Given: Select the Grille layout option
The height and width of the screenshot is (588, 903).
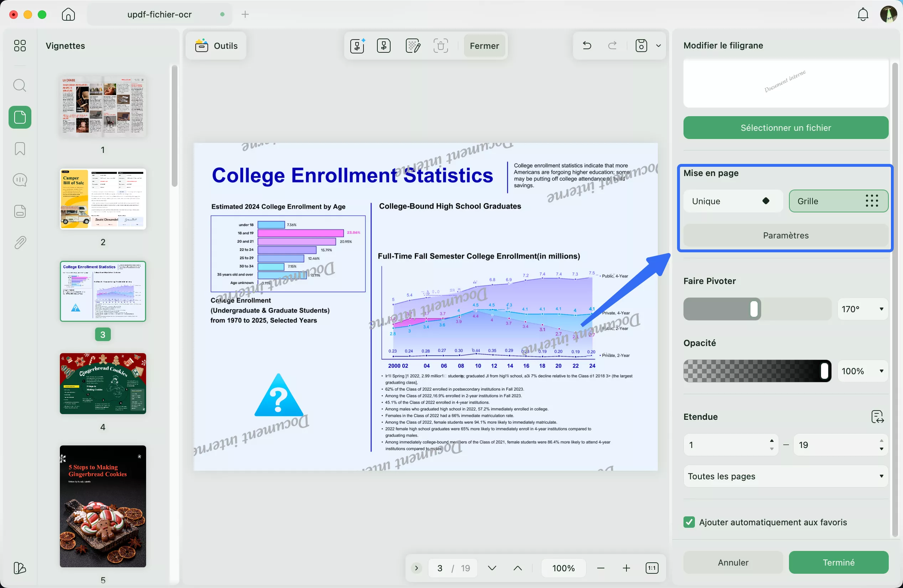Looking at the screenshot, I should 838,201.
